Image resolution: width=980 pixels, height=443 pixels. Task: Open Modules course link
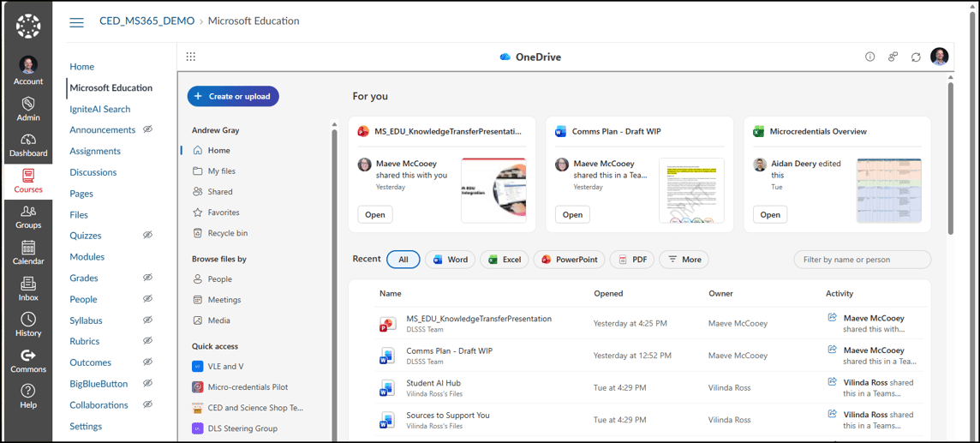[87, 257]
